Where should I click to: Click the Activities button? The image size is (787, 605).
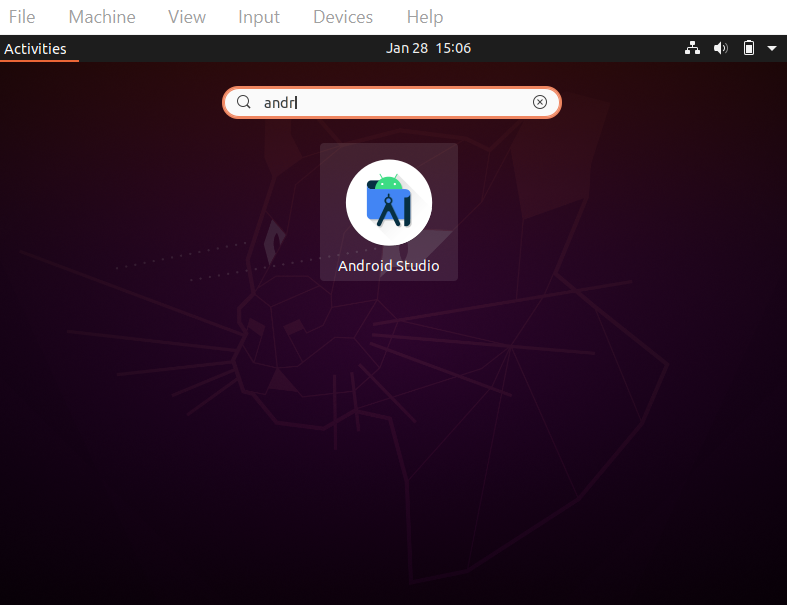click(35, 49)
